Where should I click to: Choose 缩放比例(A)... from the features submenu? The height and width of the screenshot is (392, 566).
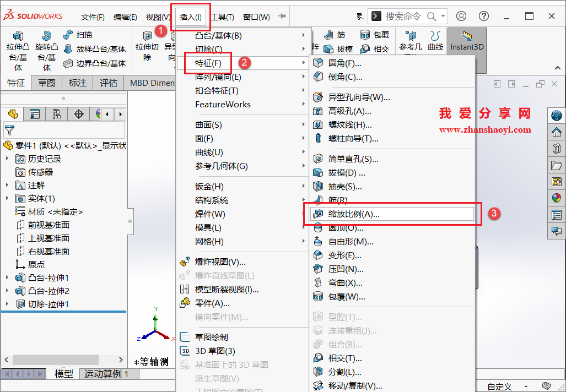392,214
